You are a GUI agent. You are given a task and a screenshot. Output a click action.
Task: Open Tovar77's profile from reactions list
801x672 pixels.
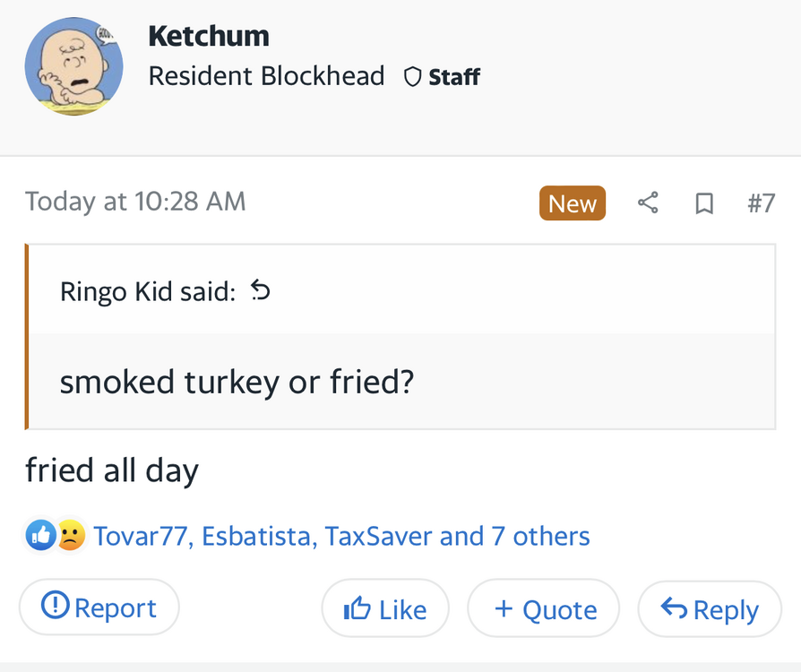coord(141,537)
